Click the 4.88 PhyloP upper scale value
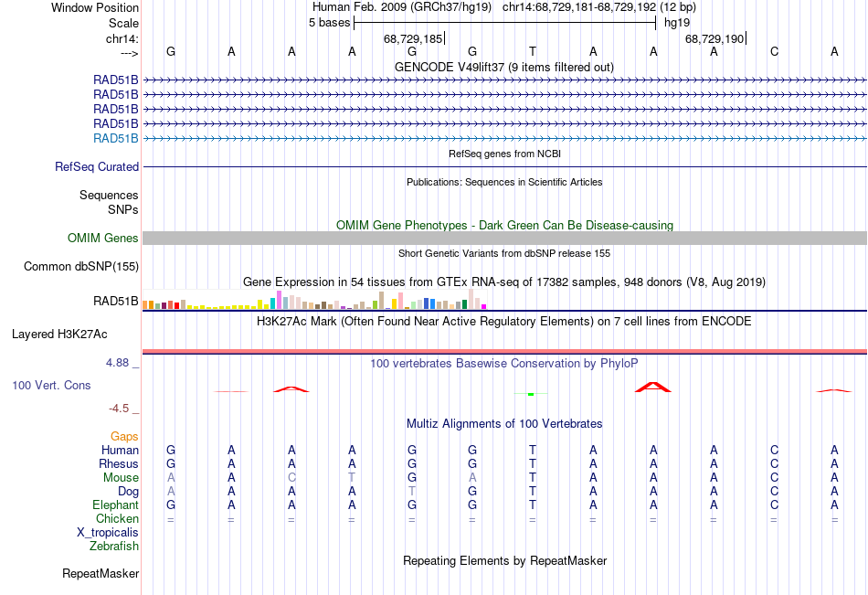This screenshot has height=595, width=868. pos(117,363)
